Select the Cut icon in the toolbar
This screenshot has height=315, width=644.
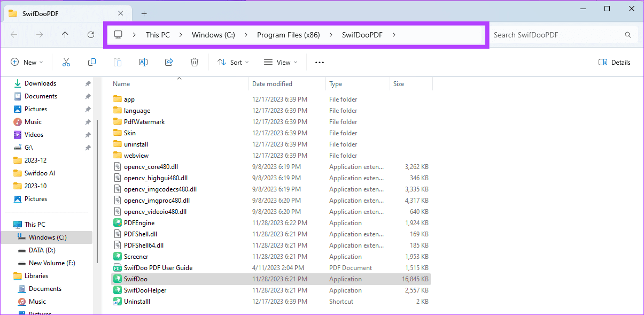tap(66, 62)
